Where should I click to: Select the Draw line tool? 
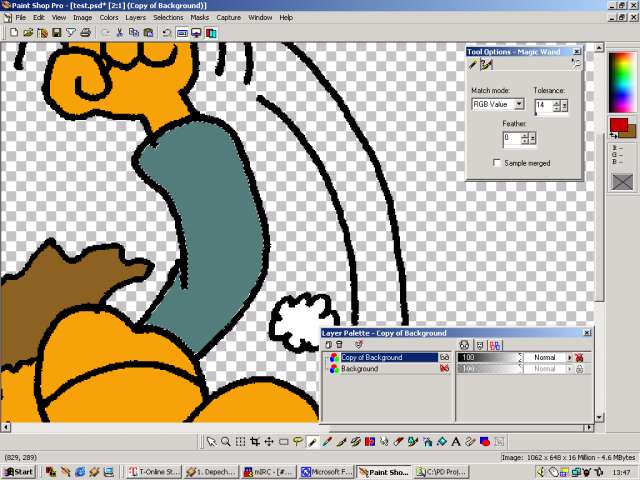(470, 442)
